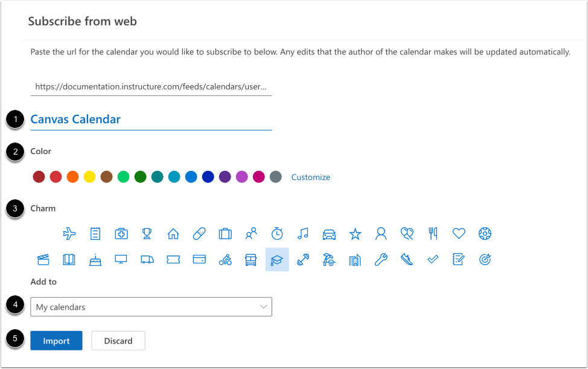Pick the dumbbell charm
Image resolution: width=588 pixels, height=369 pixels.
click(x=302, y=260)
